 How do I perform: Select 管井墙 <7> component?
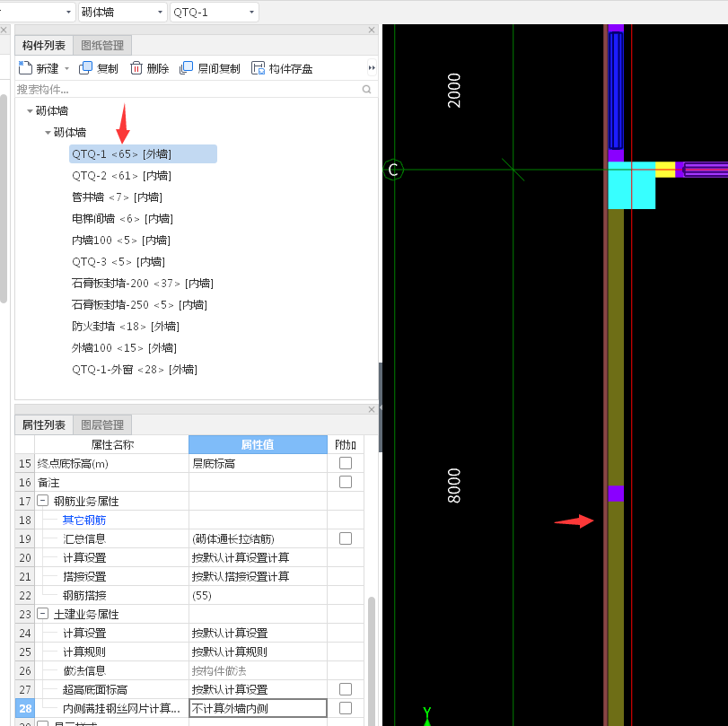[117, 197]
